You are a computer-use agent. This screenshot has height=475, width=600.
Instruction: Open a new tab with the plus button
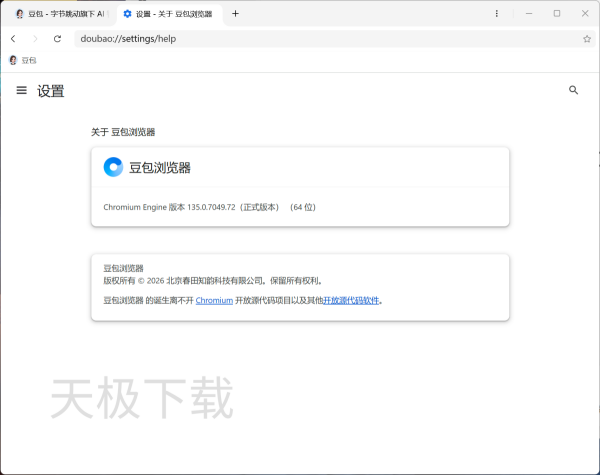coord(235,14)
